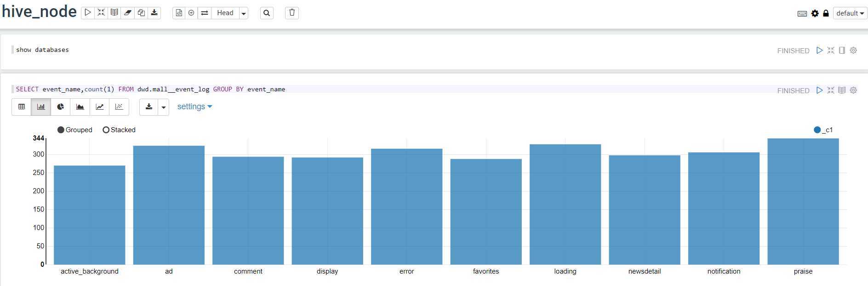This screenshot has width=868, height=286.
Task: Open the default view mode dropdown
Action: 850,13
